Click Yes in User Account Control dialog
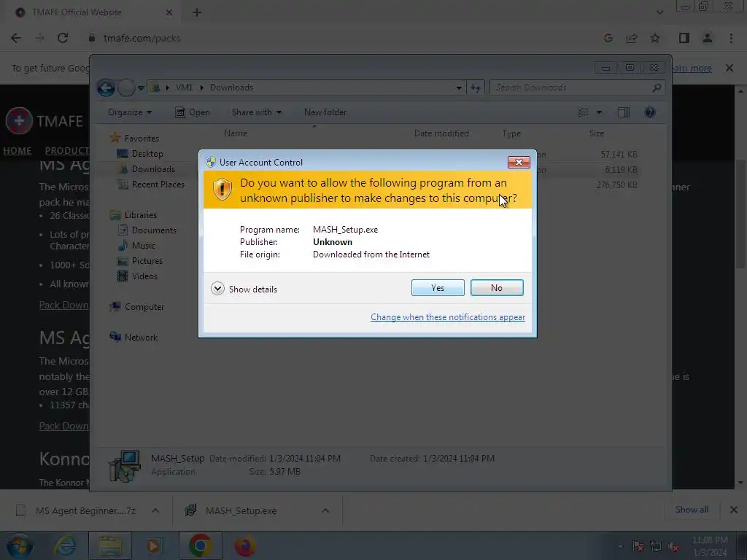The image size is (747, 560). point(438,287)
